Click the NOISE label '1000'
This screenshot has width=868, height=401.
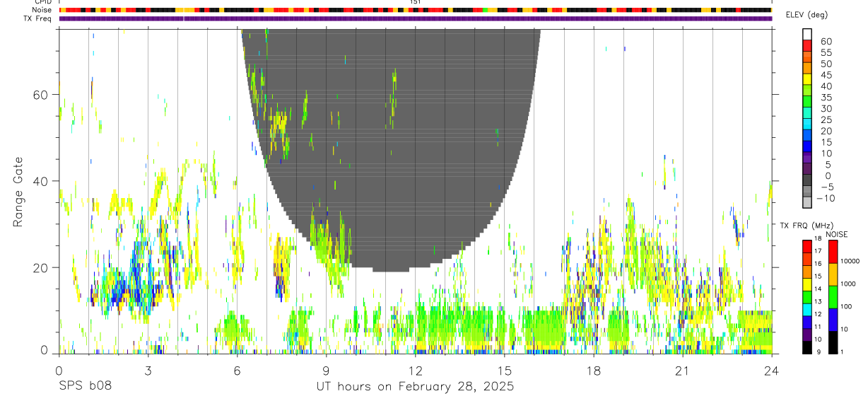point(848,284)
